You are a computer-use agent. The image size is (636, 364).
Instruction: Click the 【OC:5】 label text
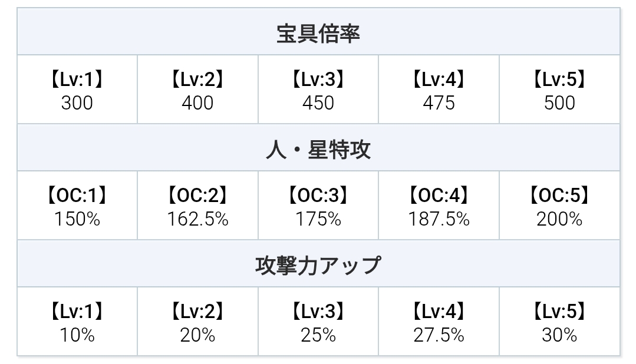click(559, 195)
